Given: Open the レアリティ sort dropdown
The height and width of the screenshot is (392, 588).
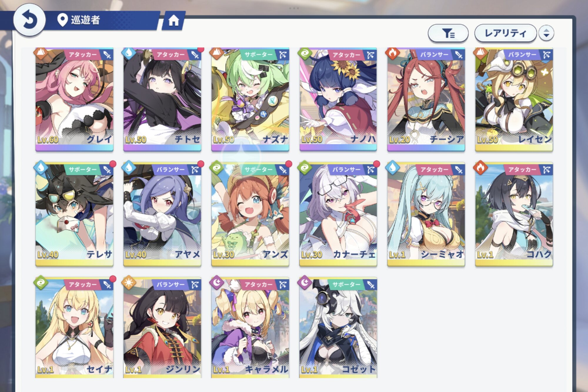Looking at the screenshot, I should pyautogui.click(x=505, y=33).
